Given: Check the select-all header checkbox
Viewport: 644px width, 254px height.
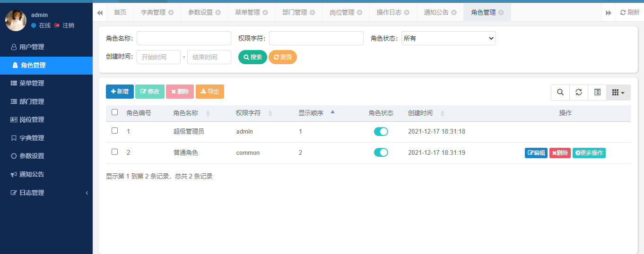Looking at the screenshot, I should pos(114,112).
